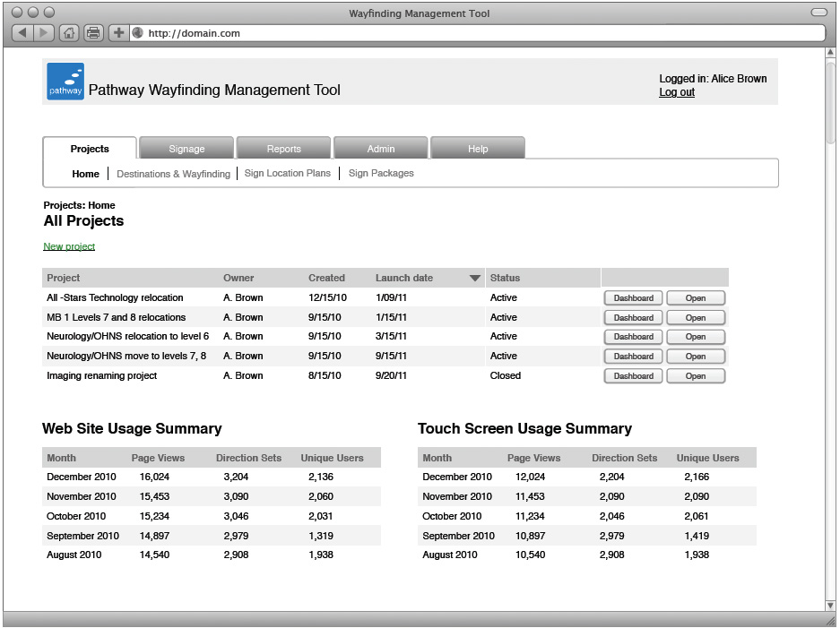Open the Signage tab

click(186, 149)
